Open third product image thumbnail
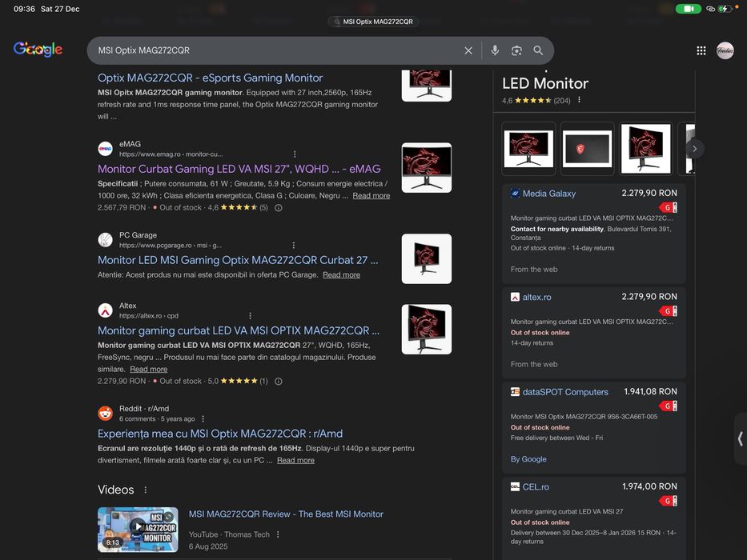This screenshot has height=560, width=747. 646,149
